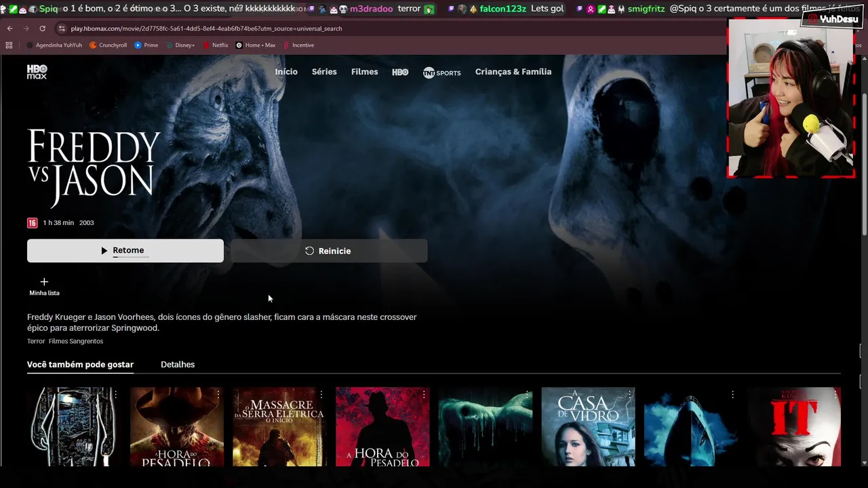Open the green hand movie poster
Image resolution: width=868 pixels, height=488 pixels.
pos(485,427)
